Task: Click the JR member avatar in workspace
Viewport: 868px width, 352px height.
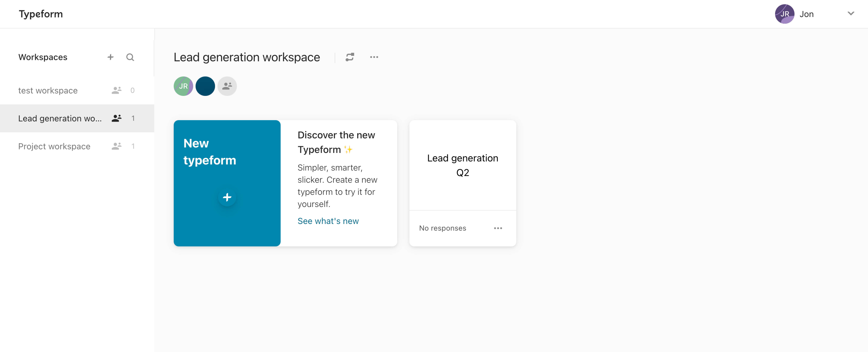Action: coord(183,86)
